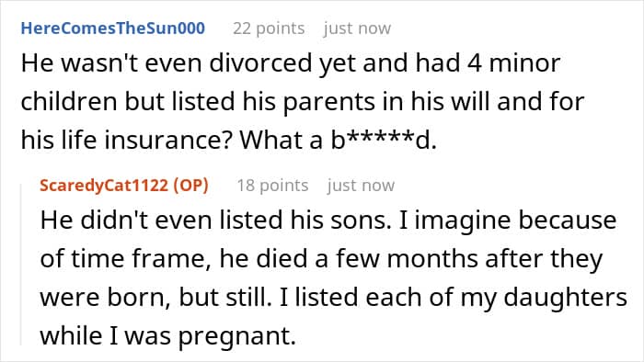Screen dimensions: 644x362
Task: Click the text 'while I was pregnant.'
Action: coord(168,335)
